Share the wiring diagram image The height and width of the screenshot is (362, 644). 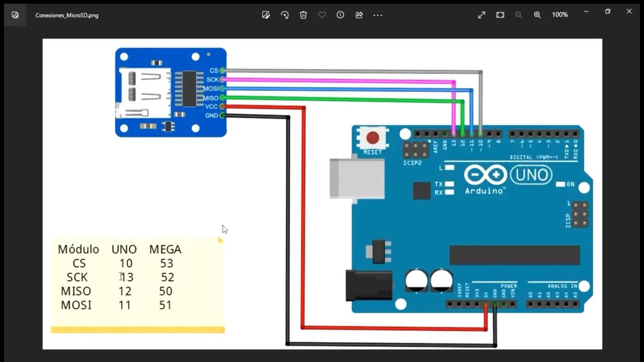pos(359,15)
